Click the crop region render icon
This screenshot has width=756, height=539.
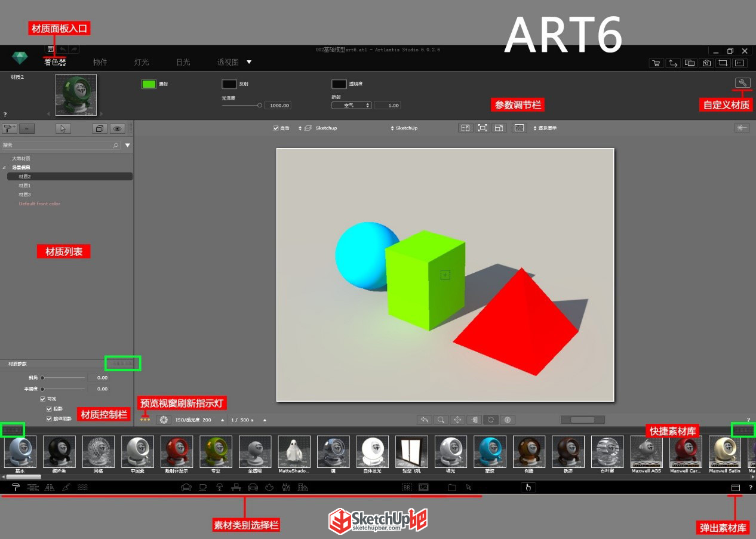click(x=723, y=63)
